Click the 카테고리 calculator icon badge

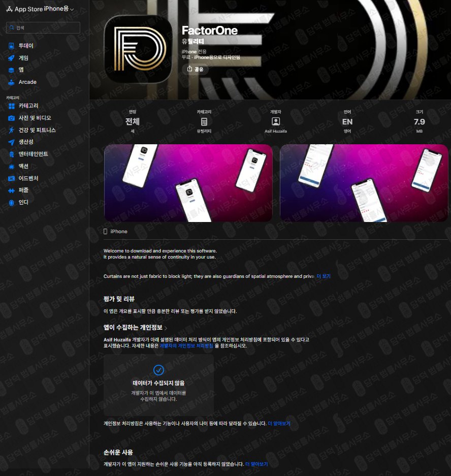point(204,122)
